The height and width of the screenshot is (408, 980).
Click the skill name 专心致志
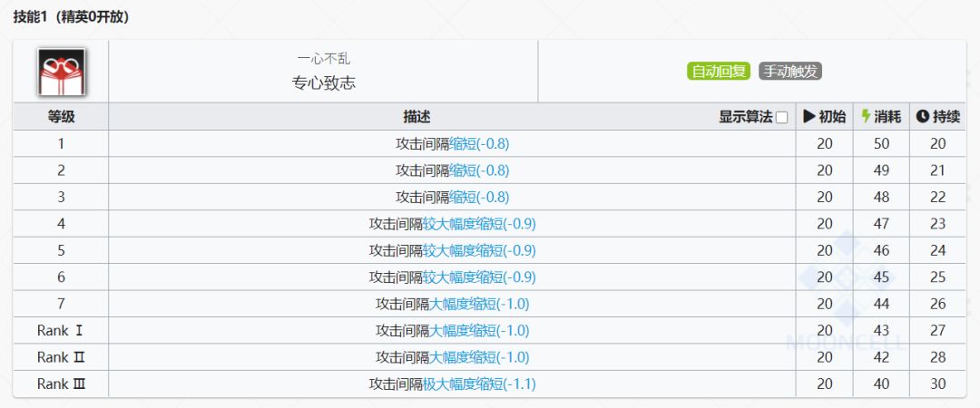[x=323, y=83]
